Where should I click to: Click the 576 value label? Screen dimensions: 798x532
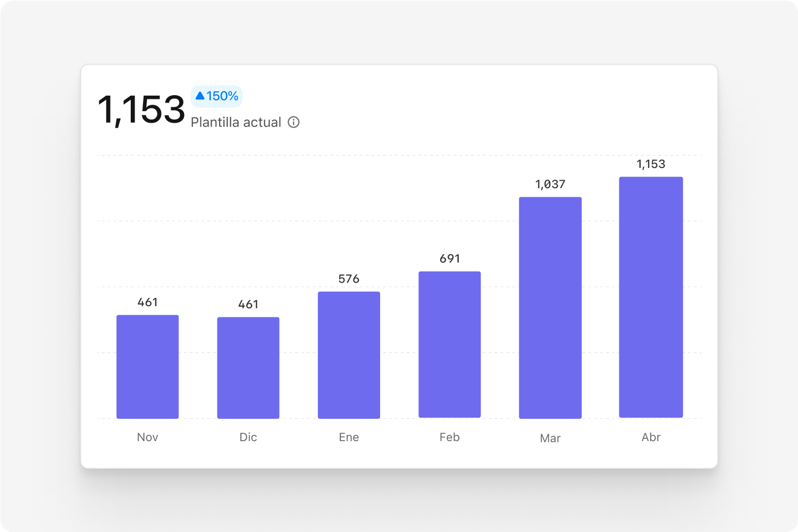tap(349, 279)
